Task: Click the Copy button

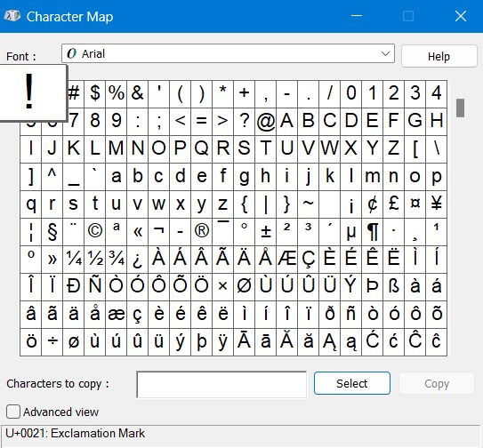Action: coord(437,383)
